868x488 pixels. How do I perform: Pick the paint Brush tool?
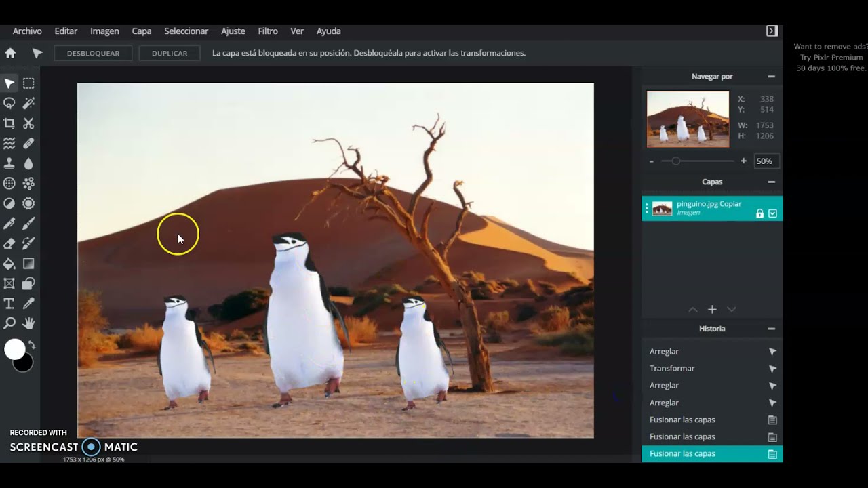point(28,223)
